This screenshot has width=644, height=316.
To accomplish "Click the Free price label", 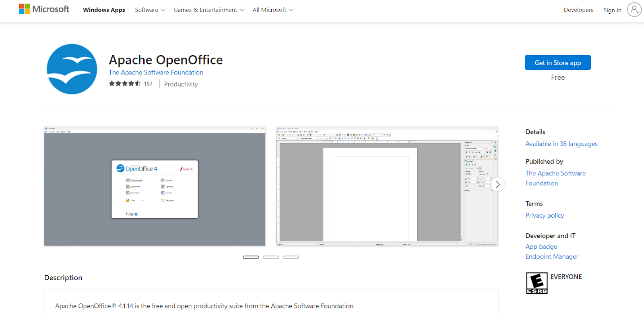I will [x=558, y=77].
